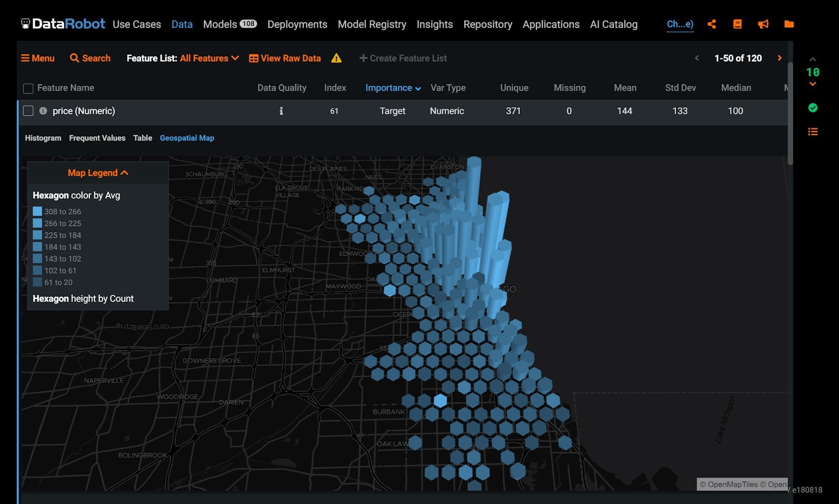
Task: Open the Data tab
Action: coord(182,24)
